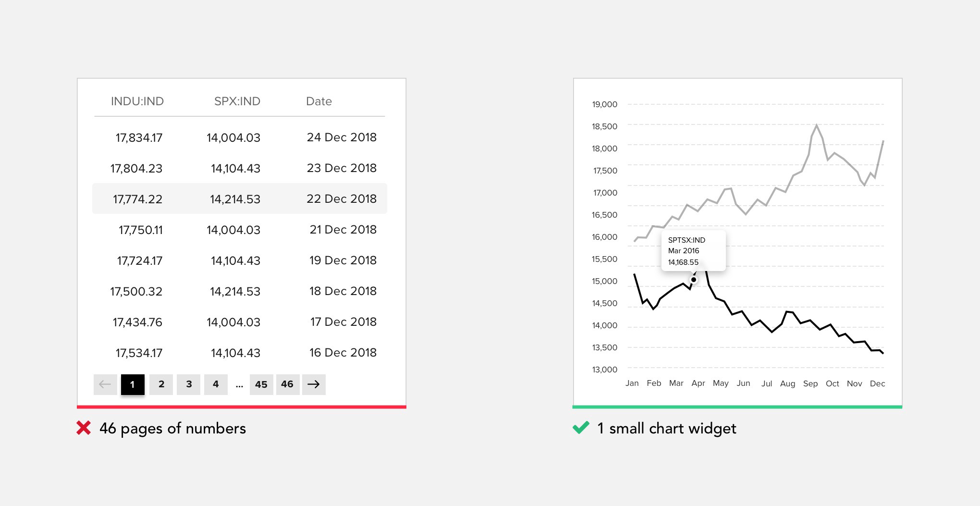Jump to last page 46
This screenshot has width=980, height=506.
[x=287, y=384]
